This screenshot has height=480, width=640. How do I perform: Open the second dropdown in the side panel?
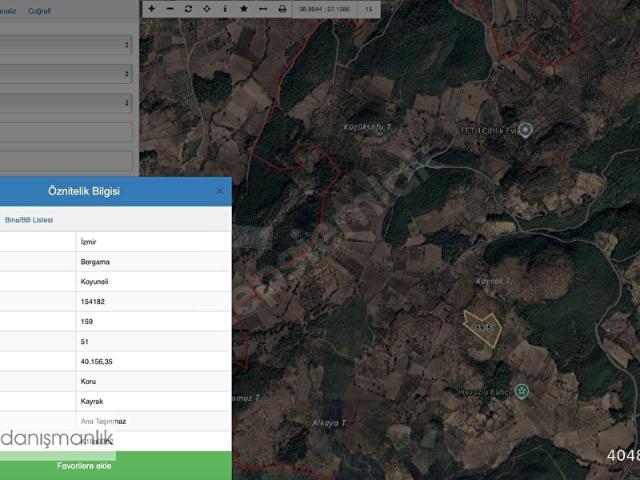click(x=66, y=74)
